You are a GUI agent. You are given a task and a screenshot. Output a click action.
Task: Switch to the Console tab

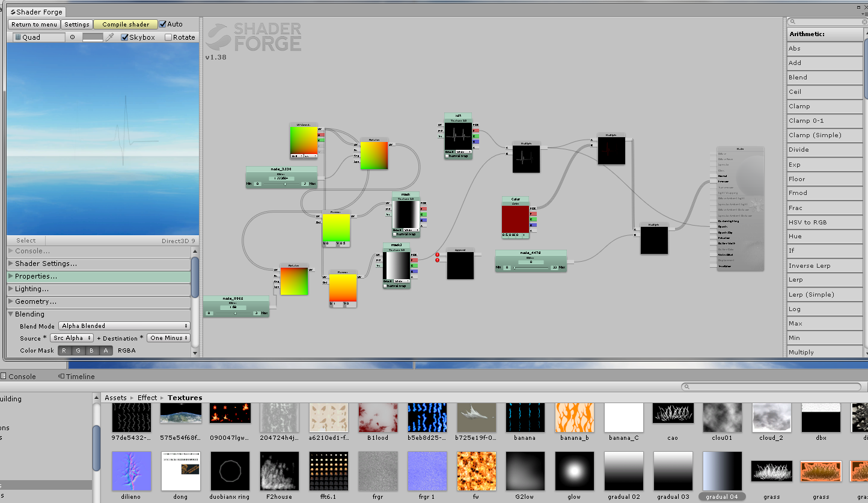tap(18, 377)
